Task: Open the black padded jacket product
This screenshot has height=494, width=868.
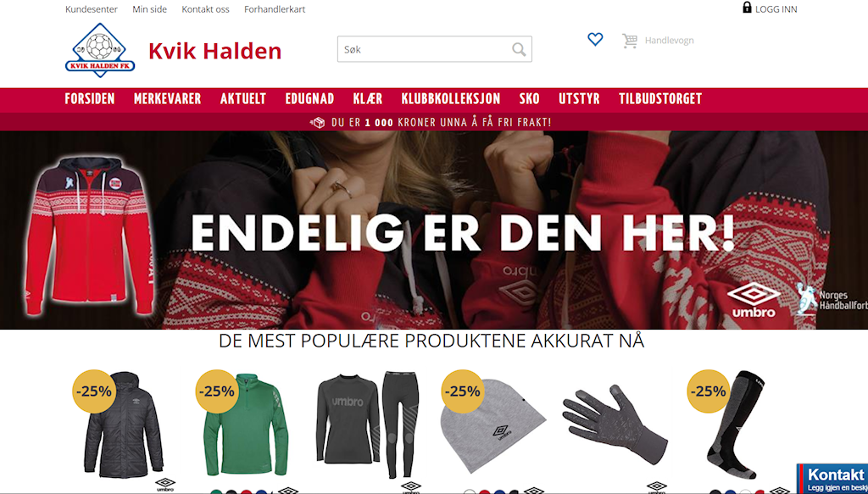Action: [x=123, y=425]
